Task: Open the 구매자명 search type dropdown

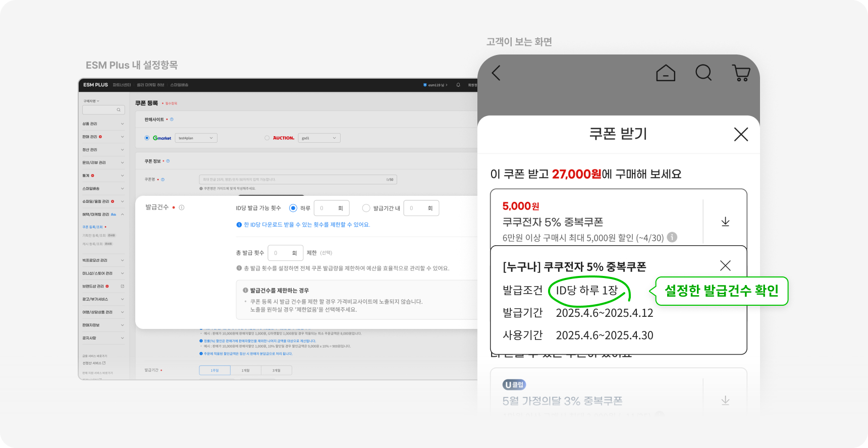Action: tap(91, 101)
